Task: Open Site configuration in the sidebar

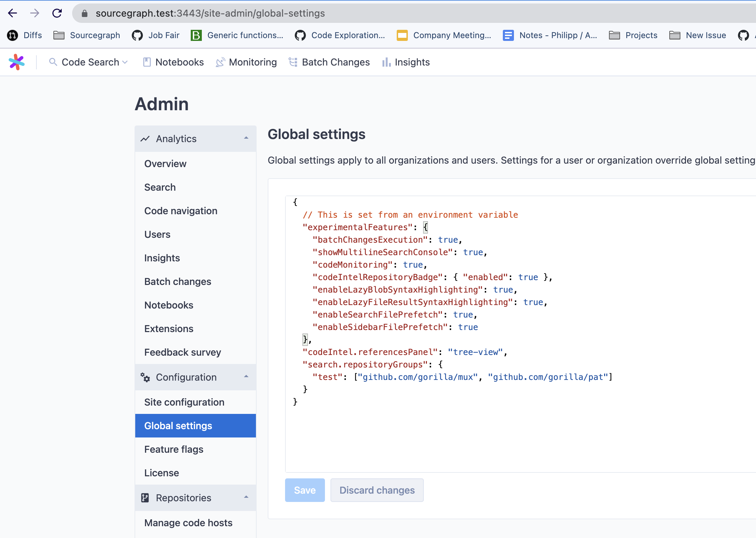Action: [184, 402]
